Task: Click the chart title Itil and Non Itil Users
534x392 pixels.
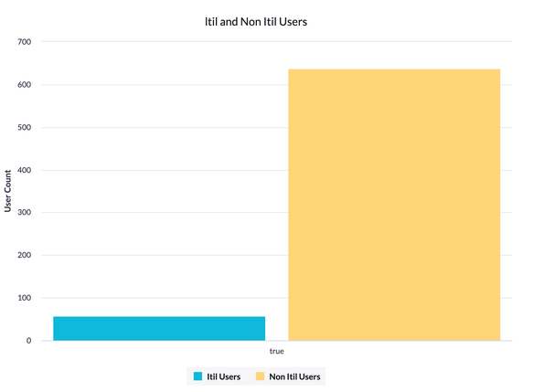Action: (x=256, y=22)
